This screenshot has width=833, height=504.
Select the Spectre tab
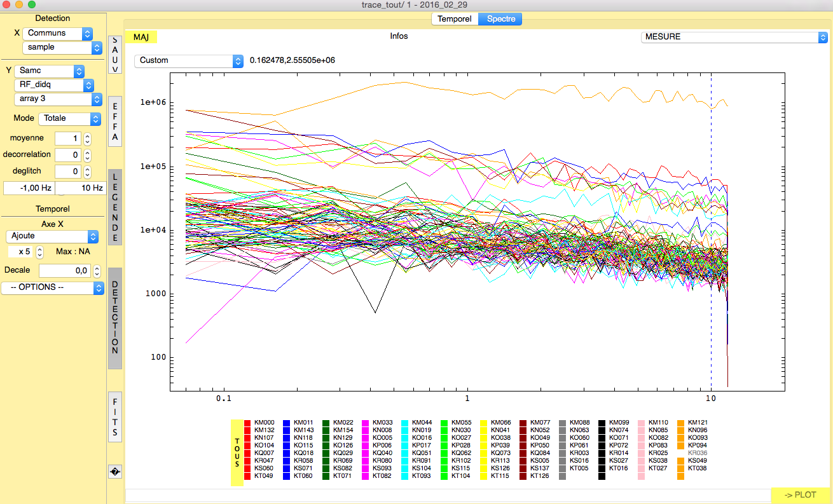tap(500, 19)
